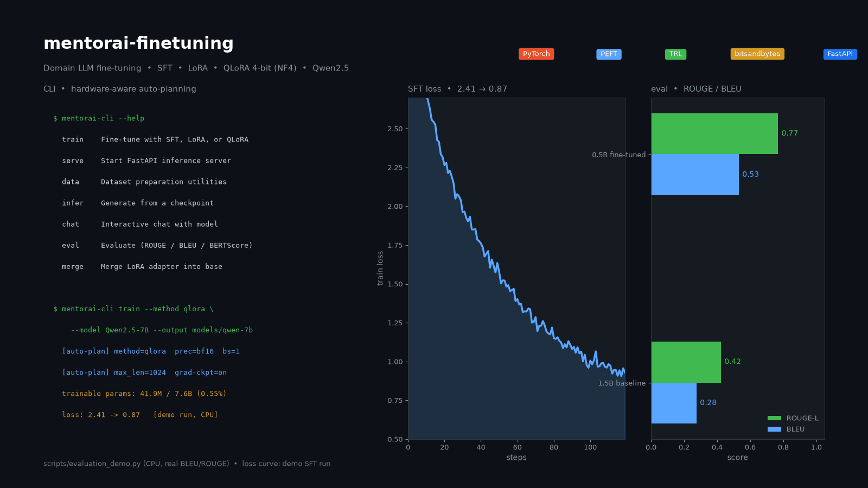Click the '[auto-plan] max_len=1024' line

click(144, 372)
